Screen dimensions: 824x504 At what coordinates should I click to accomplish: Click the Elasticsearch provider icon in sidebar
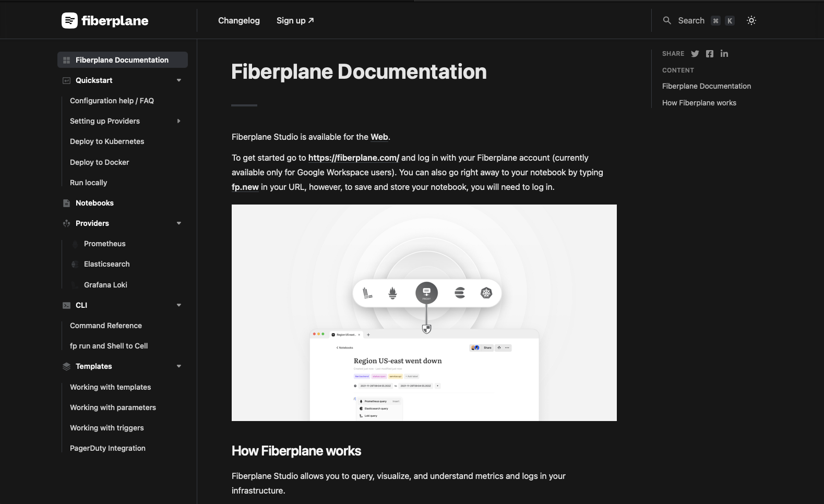[75, 264]
